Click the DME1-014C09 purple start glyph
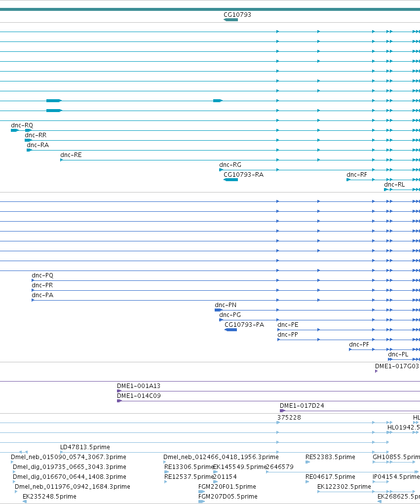Viewport: 420px width, 504px height. (x=119, y=401)
